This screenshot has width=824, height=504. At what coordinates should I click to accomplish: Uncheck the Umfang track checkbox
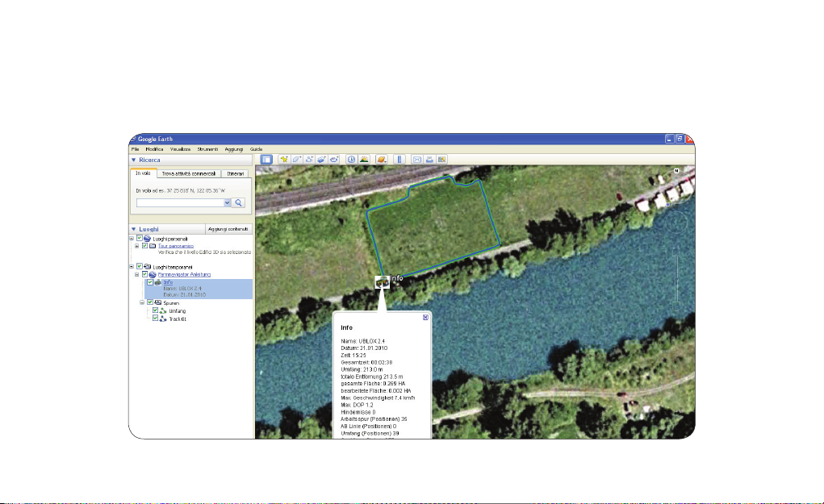pos(156,310)
